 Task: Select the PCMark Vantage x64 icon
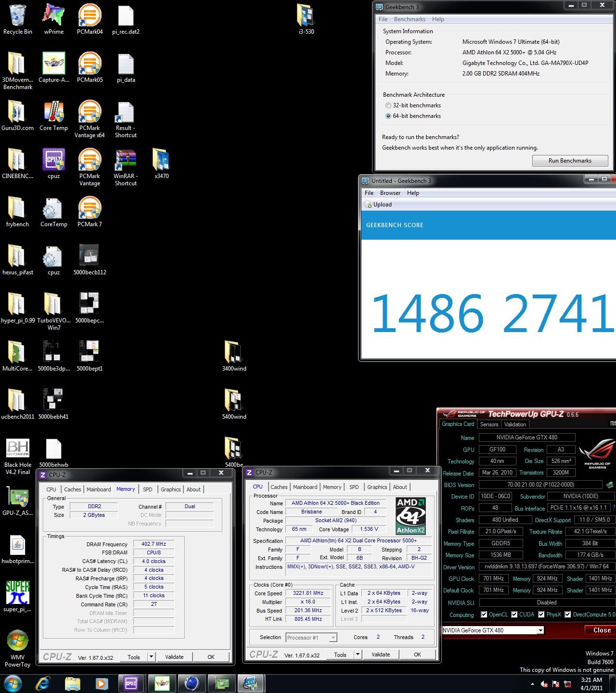[x=90, y=112]
